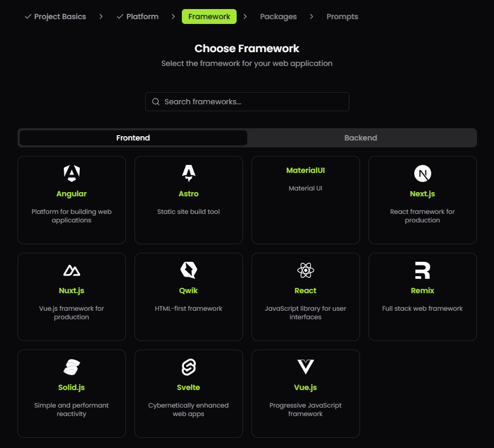The height and width of the screenshot is (448, 494).
Task: Choose the Remix name label
Action: [423, 291]
